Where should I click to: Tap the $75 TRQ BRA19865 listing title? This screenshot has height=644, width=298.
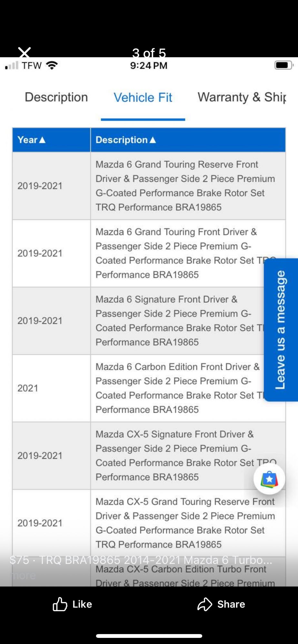coord(141,560)
